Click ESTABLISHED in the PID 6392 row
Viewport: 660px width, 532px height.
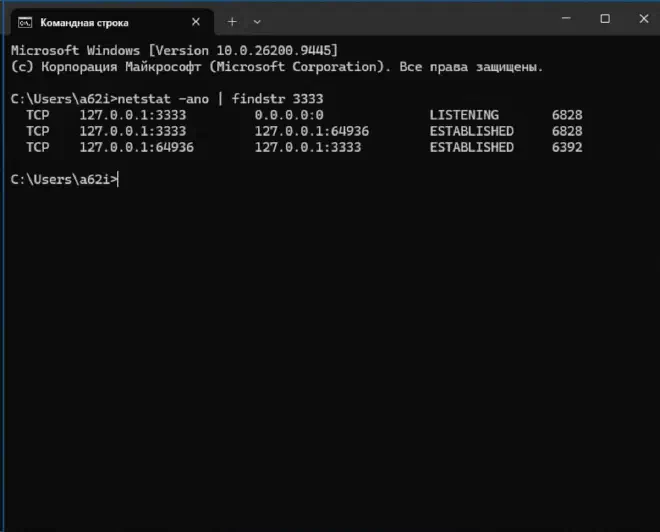click(x=471, y=147)
